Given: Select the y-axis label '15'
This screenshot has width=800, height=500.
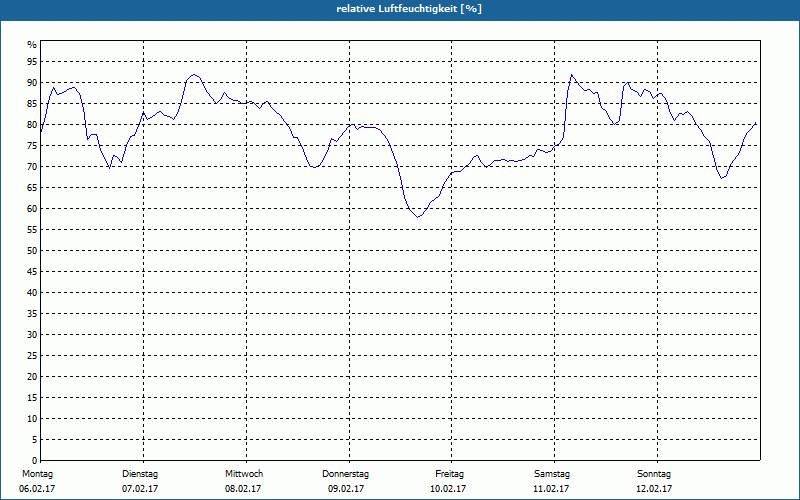Looking at the screenshot, I should tap(32, 397).
